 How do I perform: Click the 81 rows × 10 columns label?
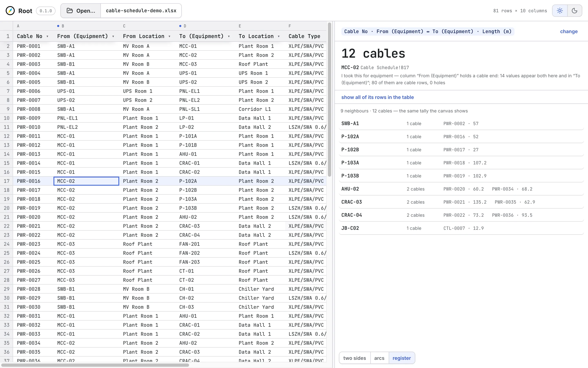click(x=520, y=11)
